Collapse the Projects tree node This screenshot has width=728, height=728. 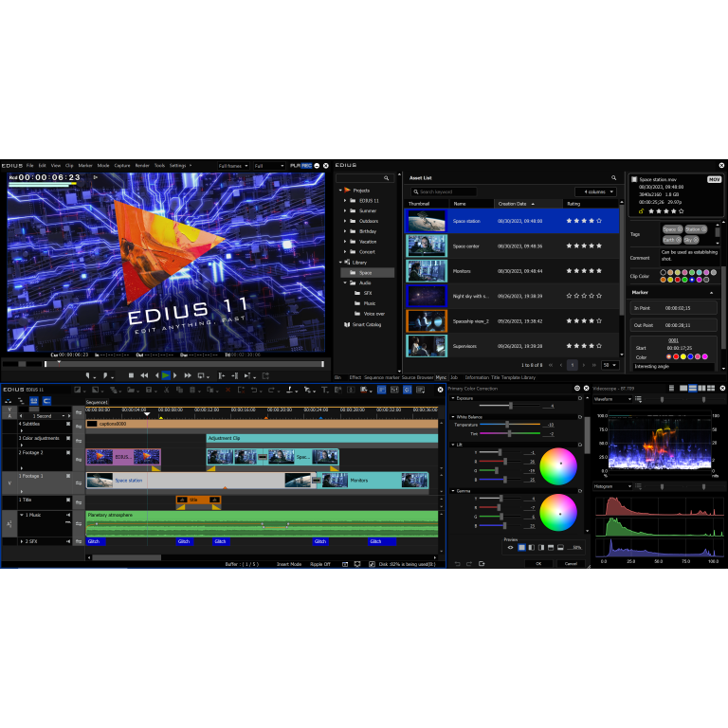(x=338, y=191)
